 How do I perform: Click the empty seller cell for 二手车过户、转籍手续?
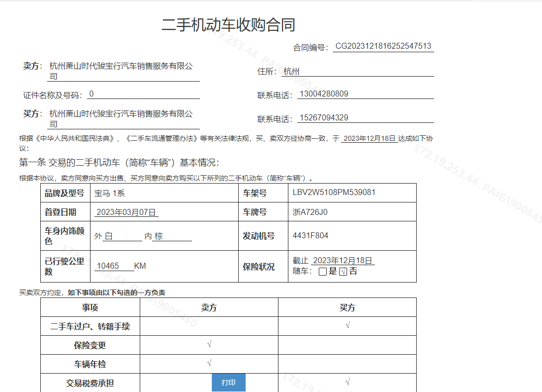pyautogui.click(x=209, y=326)
